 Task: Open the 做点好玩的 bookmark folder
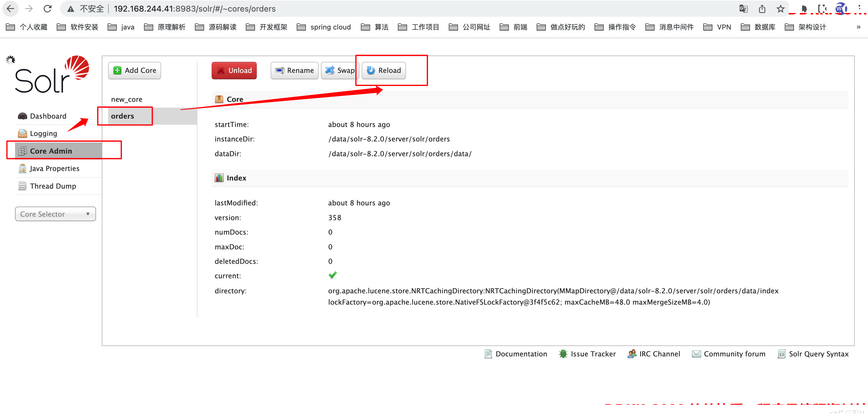561,27
